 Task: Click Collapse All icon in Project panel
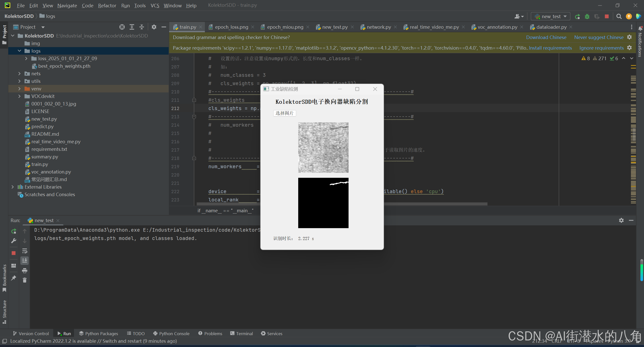pos(142,27)
